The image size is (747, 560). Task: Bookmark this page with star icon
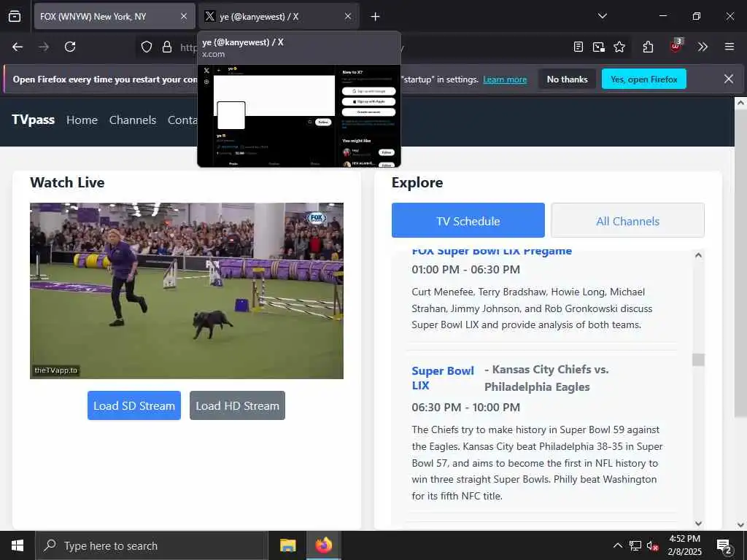619,47
